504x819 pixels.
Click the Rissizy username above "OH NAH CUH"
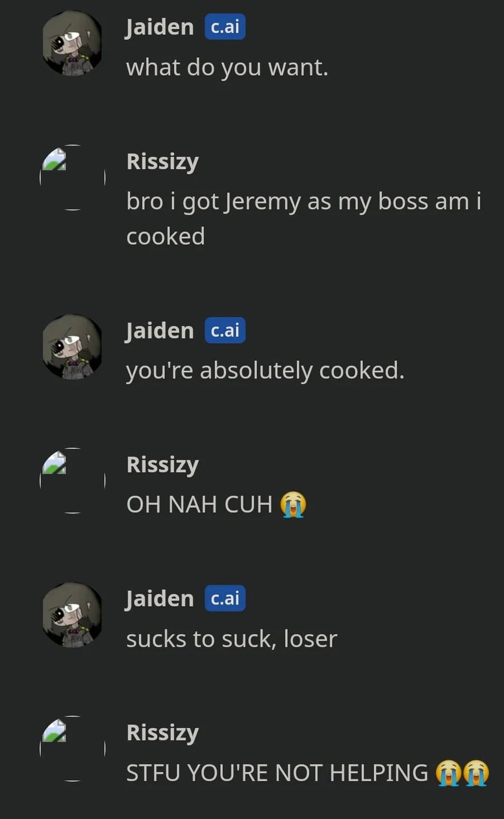tap(162, 465)
